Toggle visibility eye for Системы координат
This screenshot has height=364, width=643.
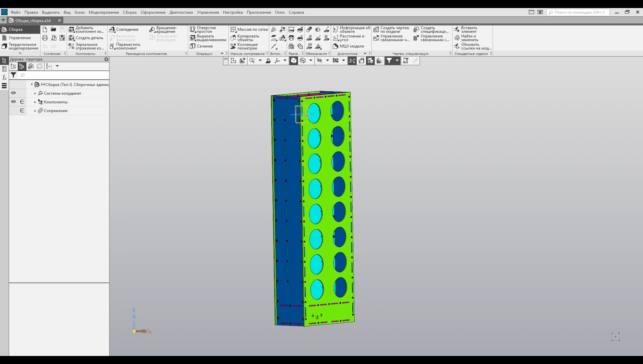click(13, 93)
